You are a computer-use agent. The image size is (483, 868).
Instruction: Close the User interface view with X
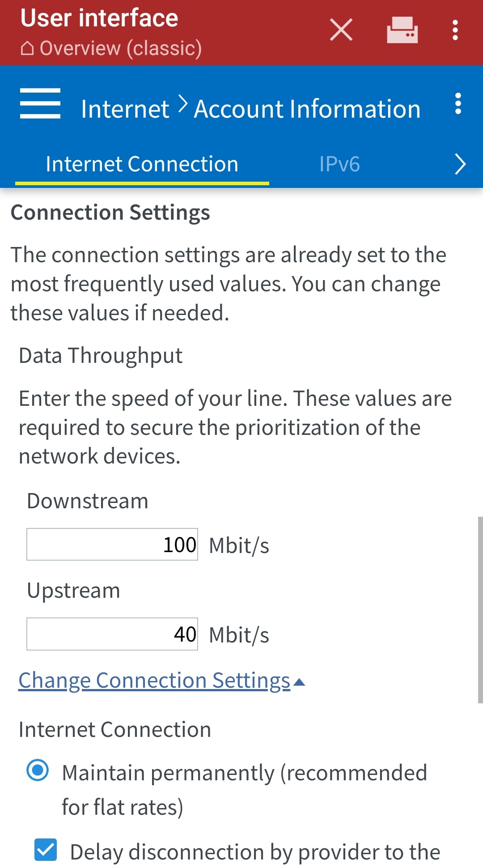[x=341, y=30]
